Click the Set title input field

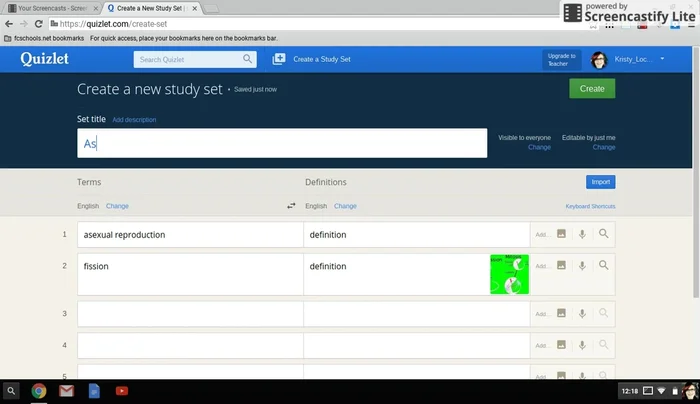point(282,143)
